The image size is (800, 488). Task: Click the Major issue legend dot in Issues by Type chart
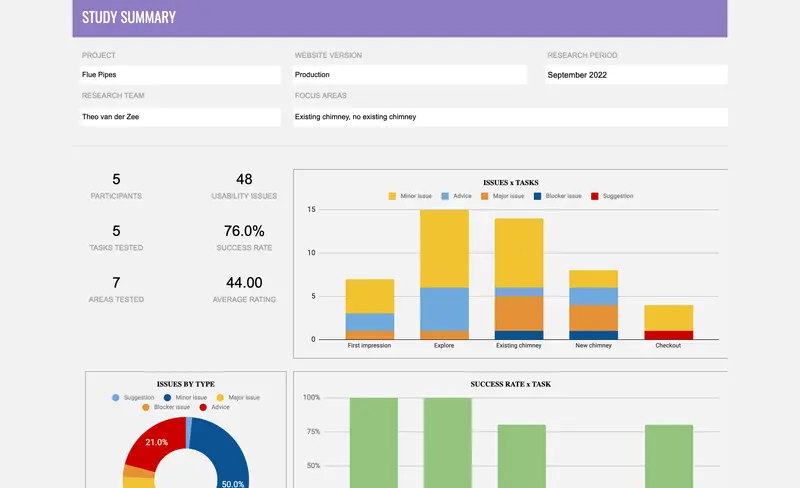click(x=220, y=398)
